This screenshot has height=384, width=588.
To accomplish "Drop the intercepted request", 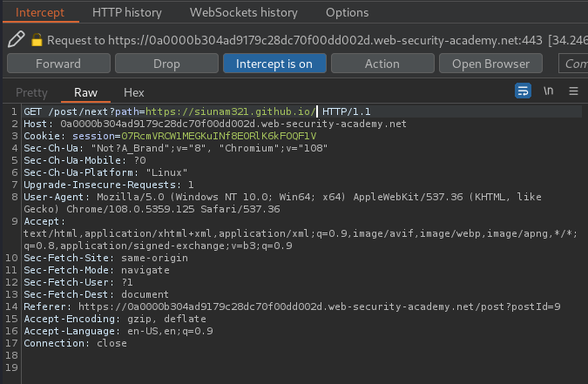I will (166, 64).
